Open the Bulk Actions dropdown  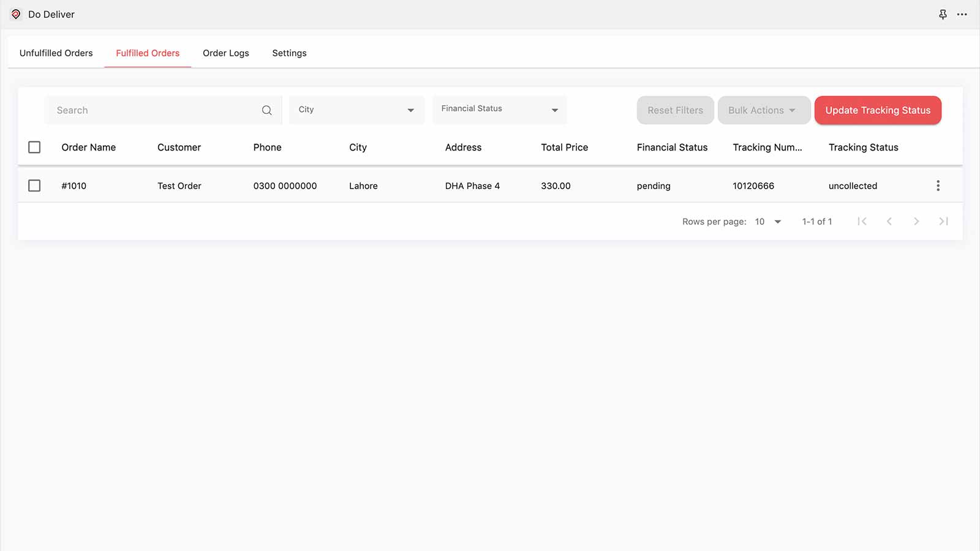[763, 110]
